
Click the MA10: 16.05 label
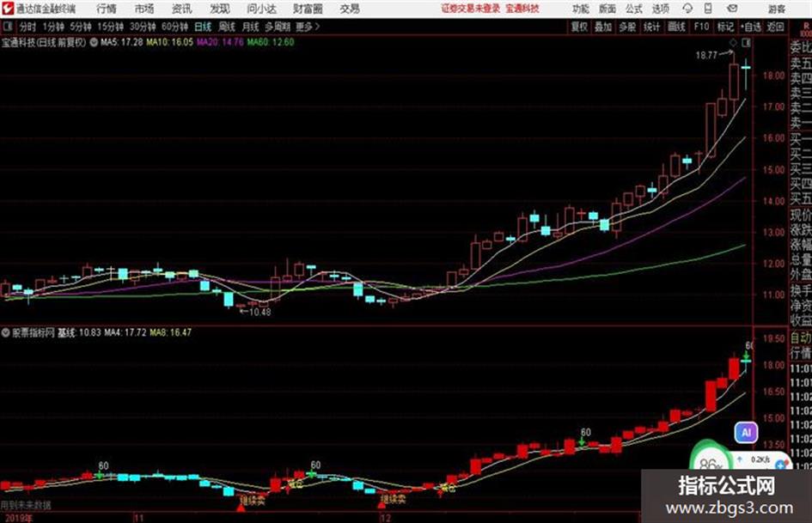click(x=169, y=42)
